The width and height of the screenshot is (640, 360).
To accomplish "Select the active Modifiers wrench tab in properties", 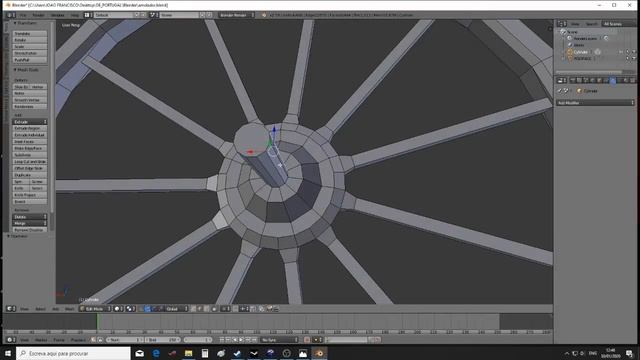I will coord(613,80).
